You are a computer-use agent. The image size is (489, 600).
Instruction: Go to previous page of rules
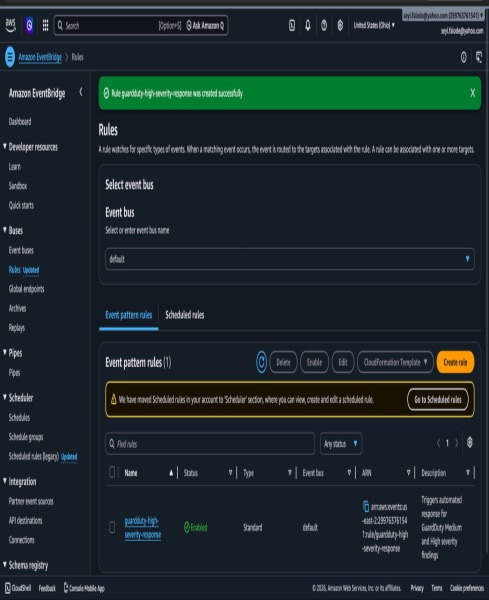tap(438, 443)
